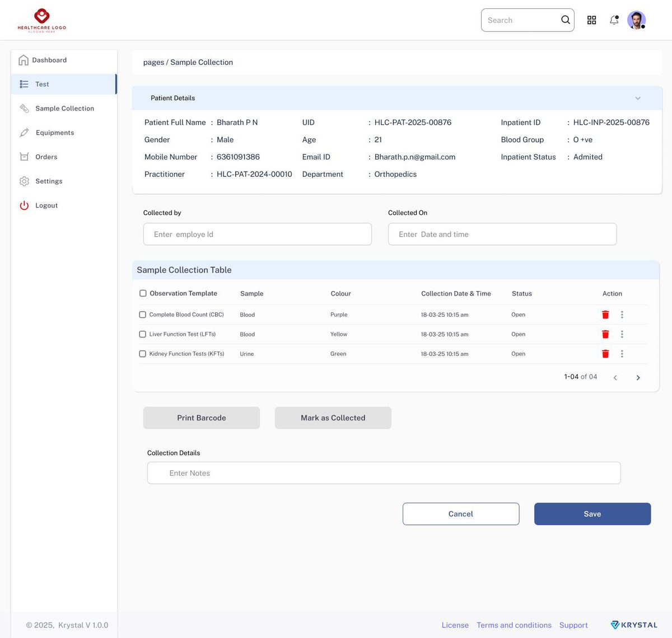Open Equipments in the sidebar
Screen dimensions: 672x638
tap(64, 133)
